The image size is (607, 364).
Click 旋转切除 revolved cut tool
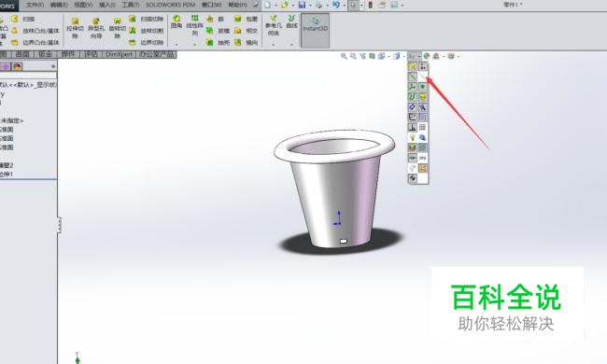tap(117, 27)
